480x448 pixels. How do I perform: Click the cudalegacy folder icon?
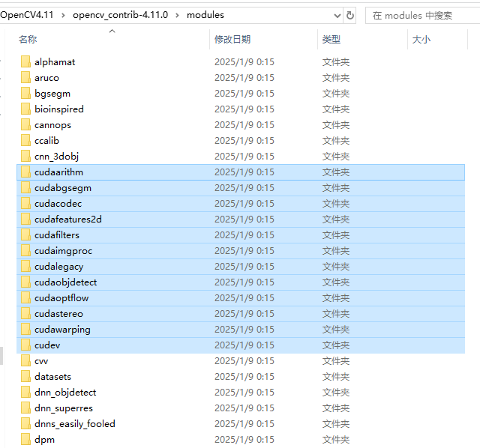25,267
